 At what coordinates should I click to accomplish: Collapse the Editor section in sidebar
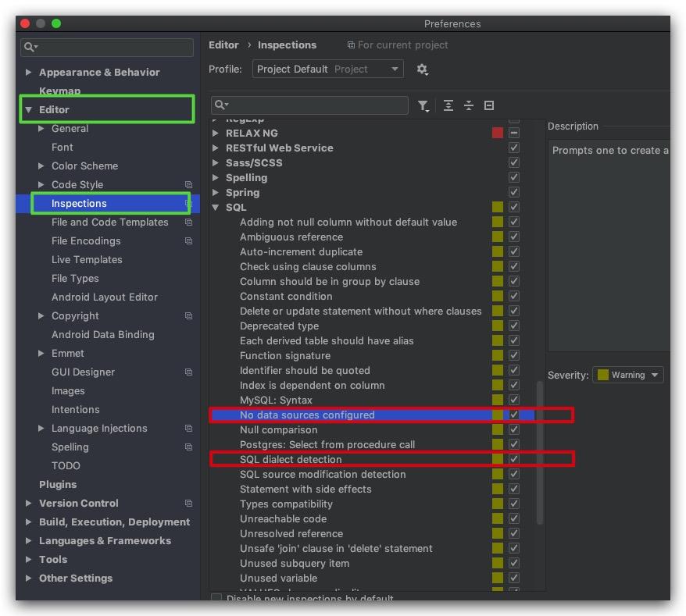(x=28, y=110)
